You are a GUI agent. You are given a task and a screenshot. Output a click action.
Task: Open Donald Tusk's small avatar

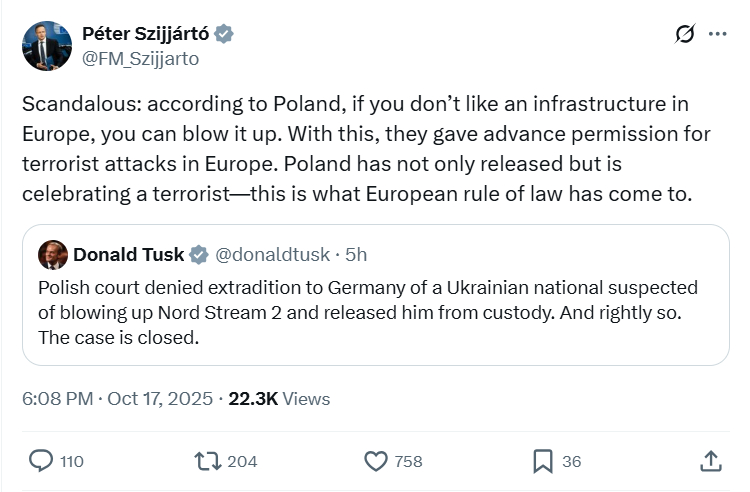[x=52, y=255]
